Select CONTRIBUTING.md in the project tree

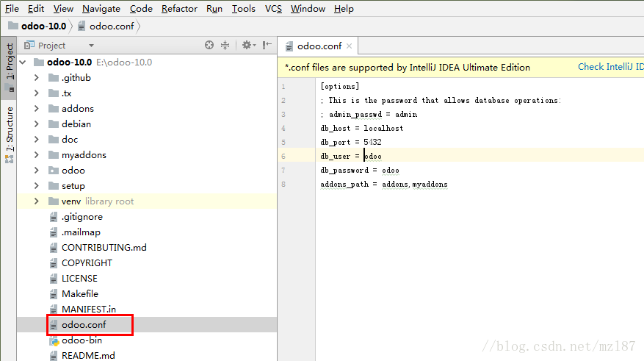(104, 248)
